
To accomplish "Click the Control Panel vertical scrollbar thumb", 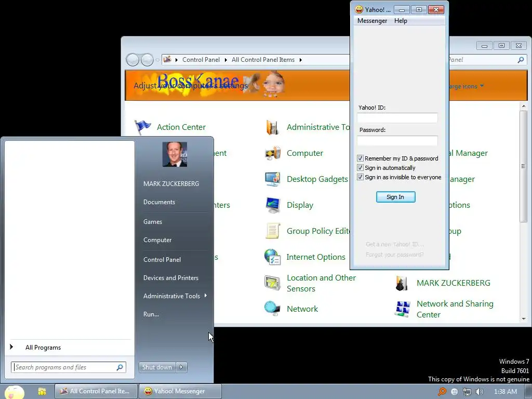I will click(x=524, y=166).
